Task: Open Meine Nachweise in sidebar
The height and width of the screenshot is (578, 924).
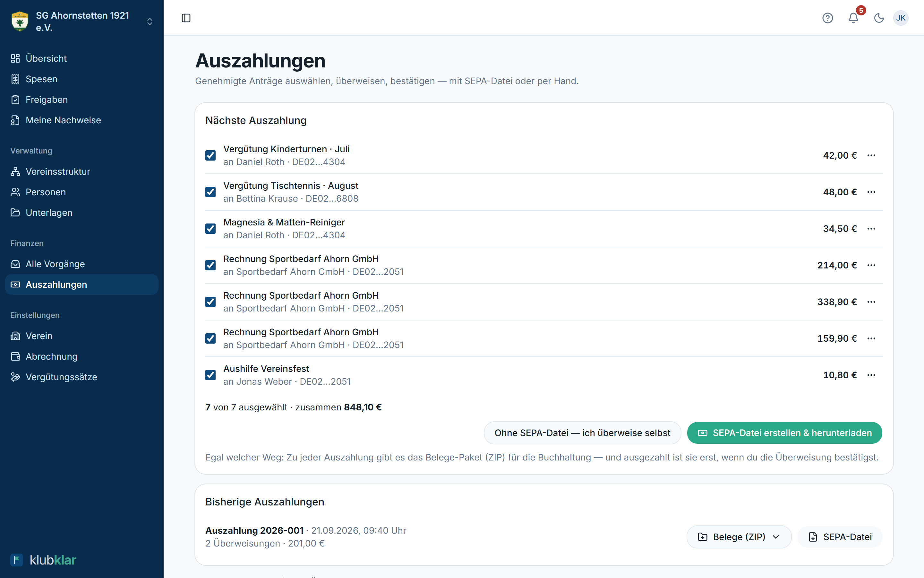Action: [x=82, y=120]
